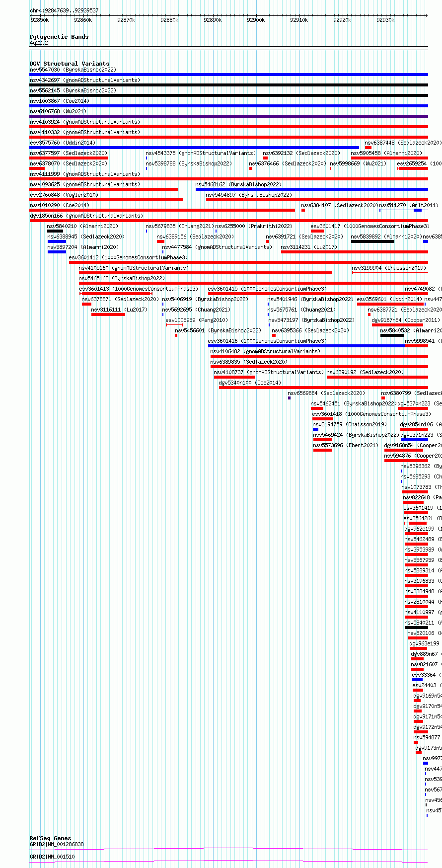The width and height of the screenshot is (442, 868).
Task: Open nsv5998669 (Wu2021) variant
Action: click(x=358, y=164)
